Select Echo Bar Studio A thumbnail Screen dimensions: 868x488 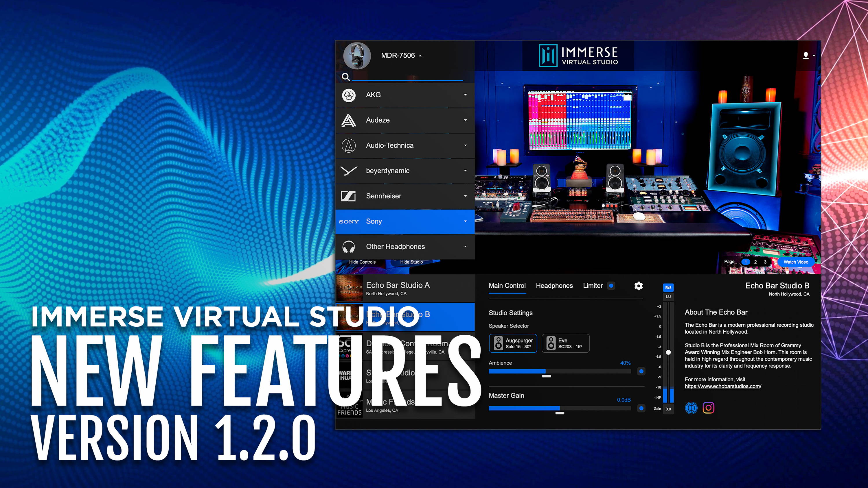coord(350,288)
